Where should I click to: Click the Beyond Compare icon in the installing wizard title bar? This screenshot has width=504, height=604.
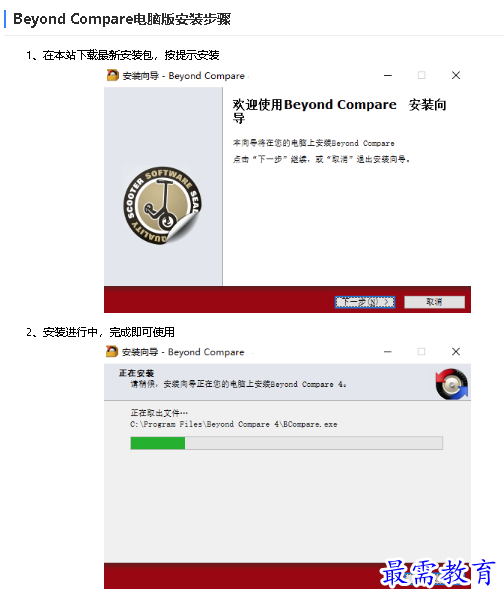click(x=112, y=351)
